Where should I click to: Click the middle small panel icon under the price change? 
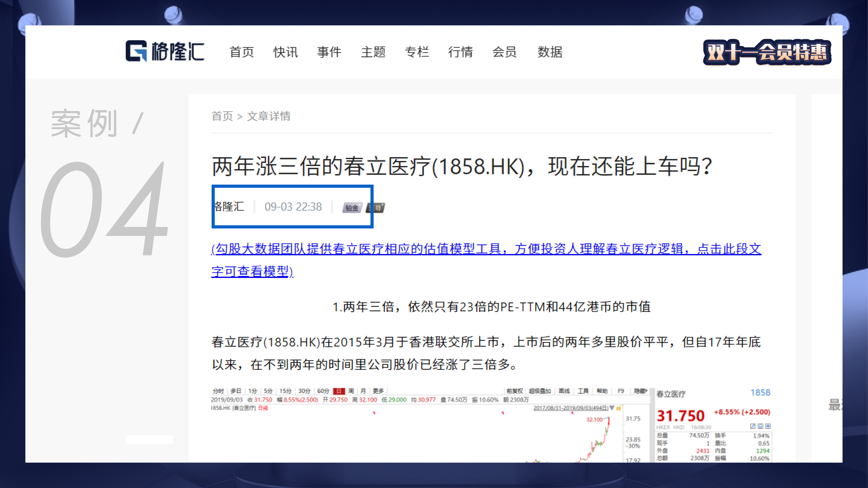[x=760, y=426]
